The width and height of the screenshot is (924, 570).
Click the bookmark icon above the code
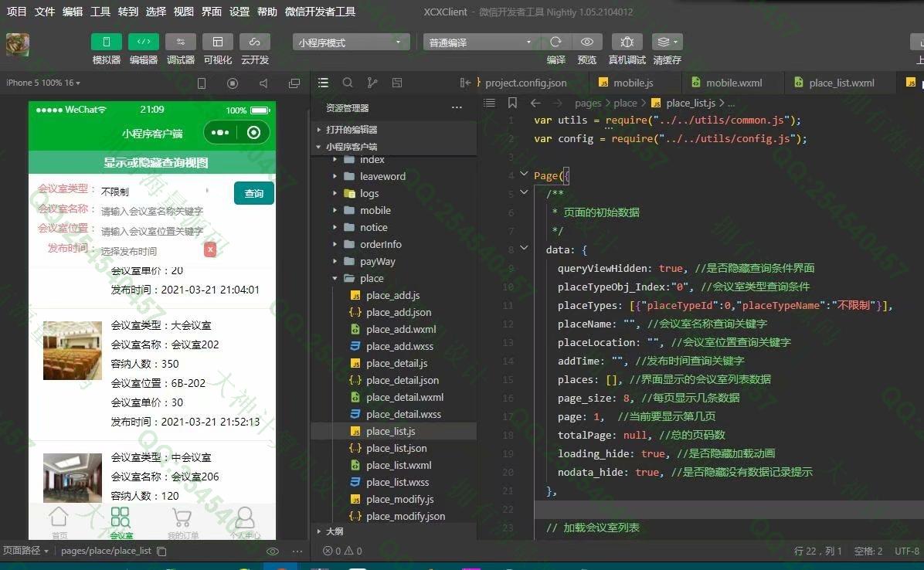(513, 103)
